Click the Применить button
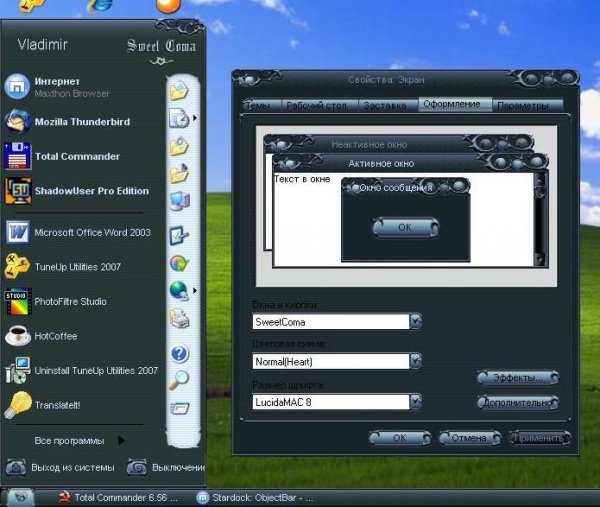Screen dimensions: 600x507 (x=540, y=438)
